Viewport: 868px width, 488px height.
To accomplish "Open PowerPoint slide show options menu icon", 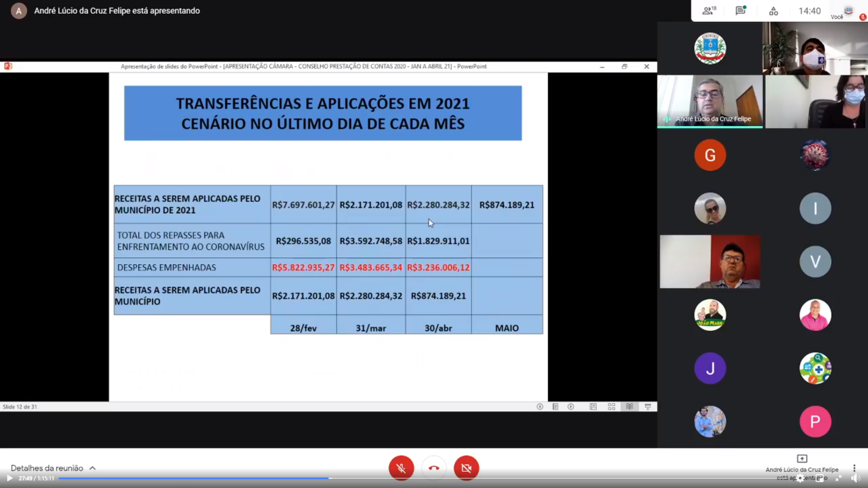I will pyautogui.click(x=555, y=407).
